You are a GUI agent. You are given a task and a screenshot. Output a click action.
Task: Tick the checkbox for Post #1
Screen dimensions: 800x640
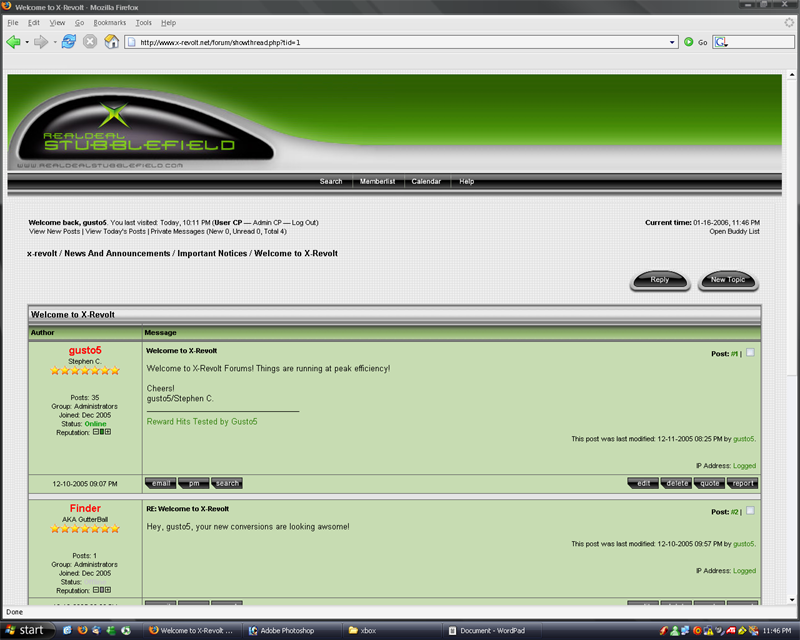click(750, 353)
